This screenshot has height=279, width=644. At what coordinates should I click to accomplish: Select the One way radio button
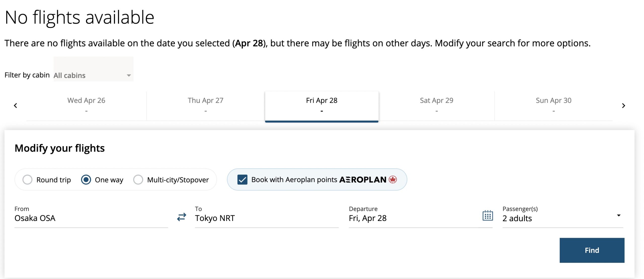click(x=86, y=180)
